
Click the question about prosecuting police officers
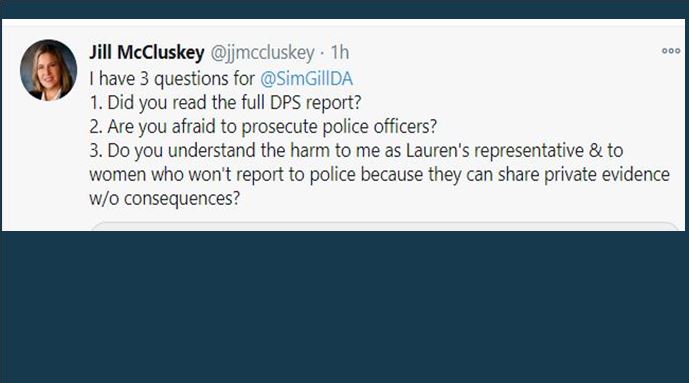coord(263,126)
